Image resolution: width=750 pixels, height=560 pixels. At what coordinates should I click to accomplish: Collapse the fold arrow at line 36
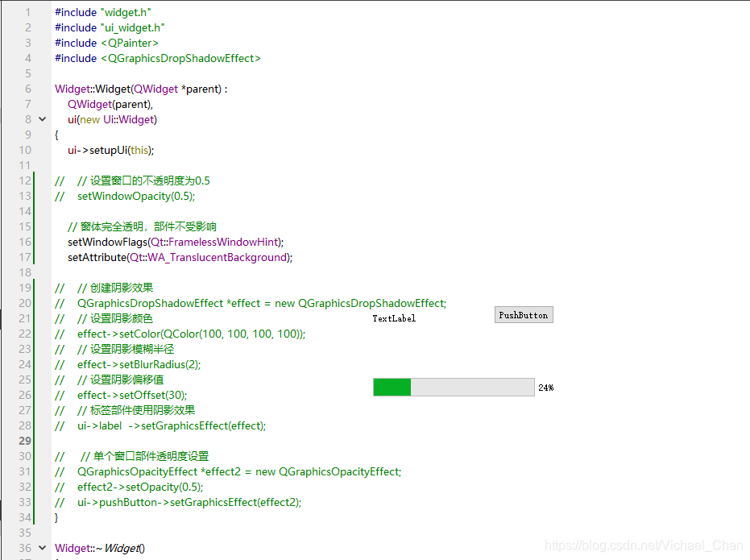pos(42,548)
